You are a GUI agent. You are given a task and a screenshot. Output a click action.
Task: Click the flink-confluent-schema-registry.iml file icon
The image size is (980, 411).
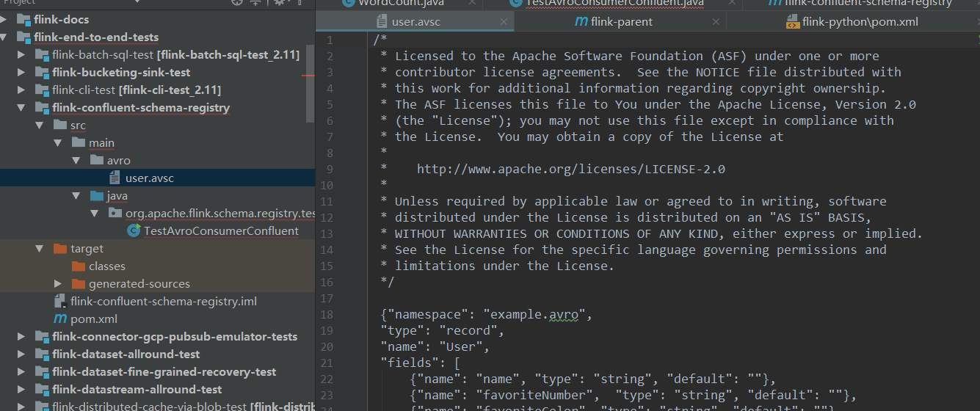pyautogui.click(x=60, y=302)
